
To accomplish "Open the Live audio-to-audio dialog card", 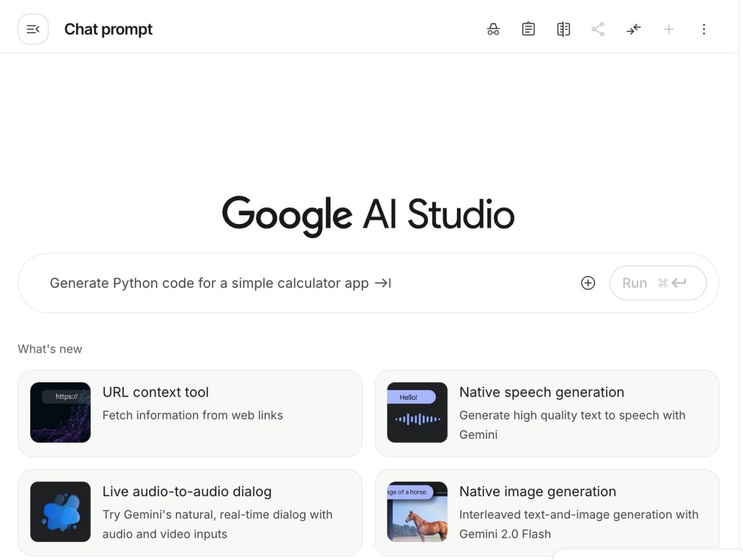I will (x=190, y=512).
